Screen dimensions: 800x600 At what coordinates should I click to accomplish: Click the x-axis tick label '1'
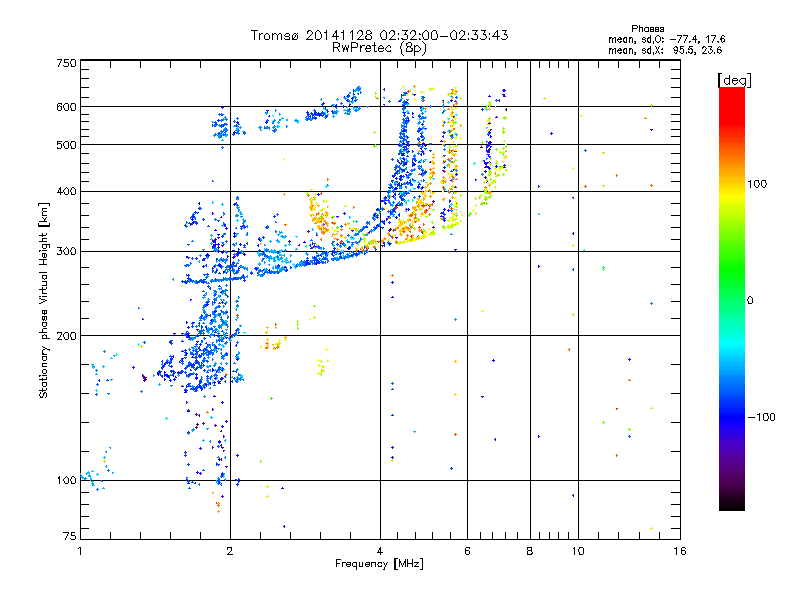[80, 551]
